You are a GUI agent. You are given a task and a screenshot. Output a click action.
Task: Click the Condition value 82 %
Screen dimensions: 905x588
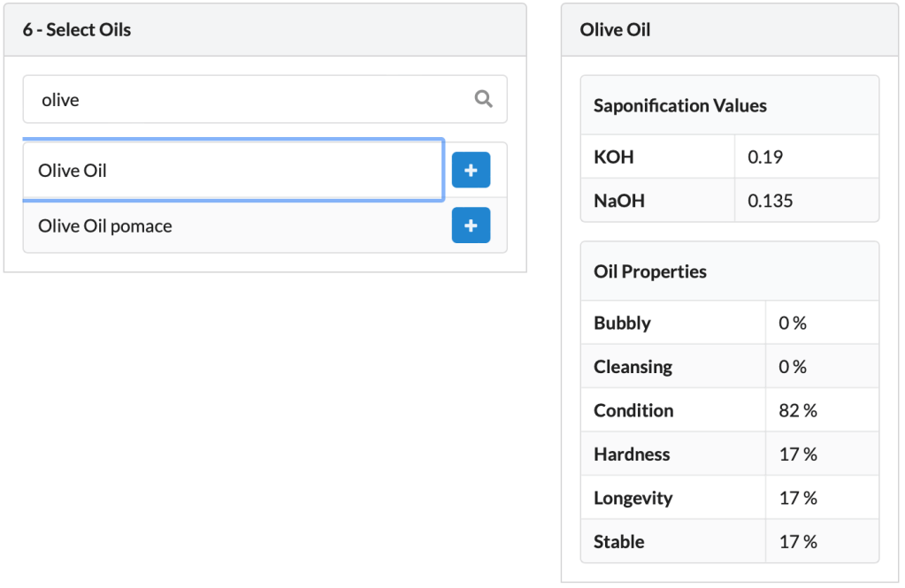[x=797, y=411]
